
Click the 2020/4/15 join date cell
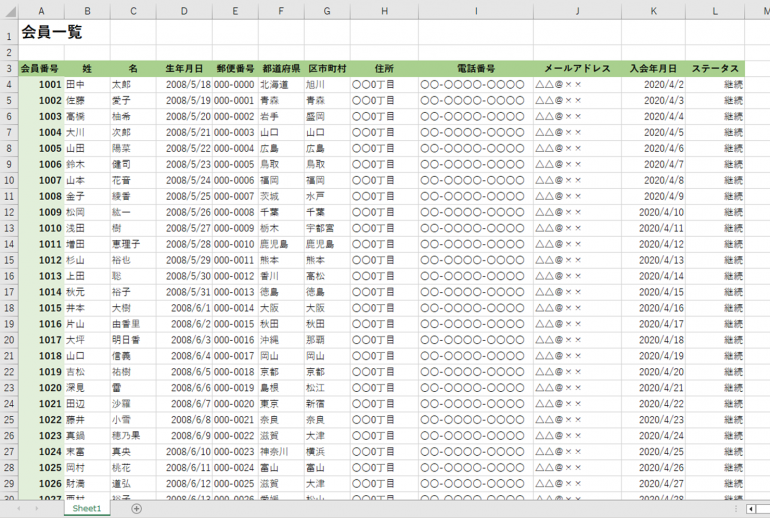(653, 292)
